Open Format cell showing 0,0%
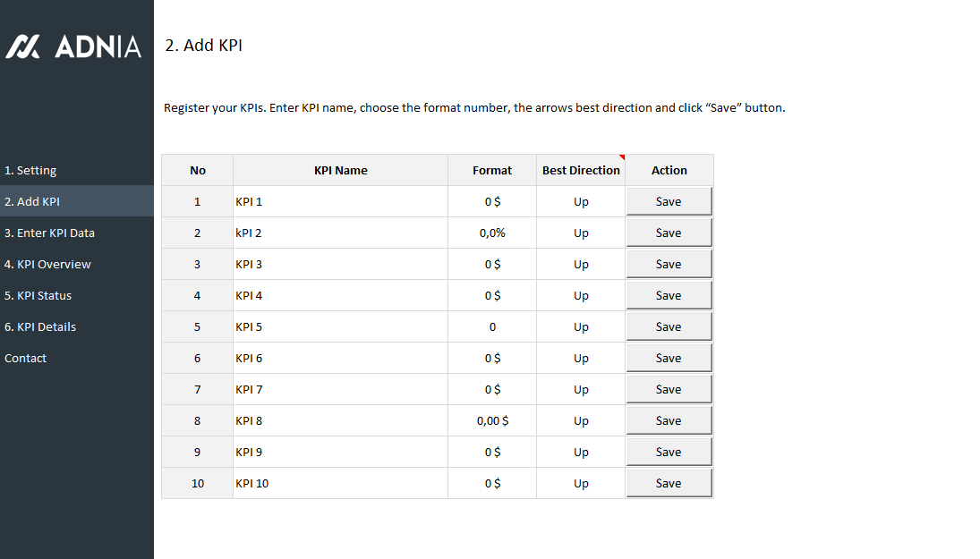 pos(492,233)
